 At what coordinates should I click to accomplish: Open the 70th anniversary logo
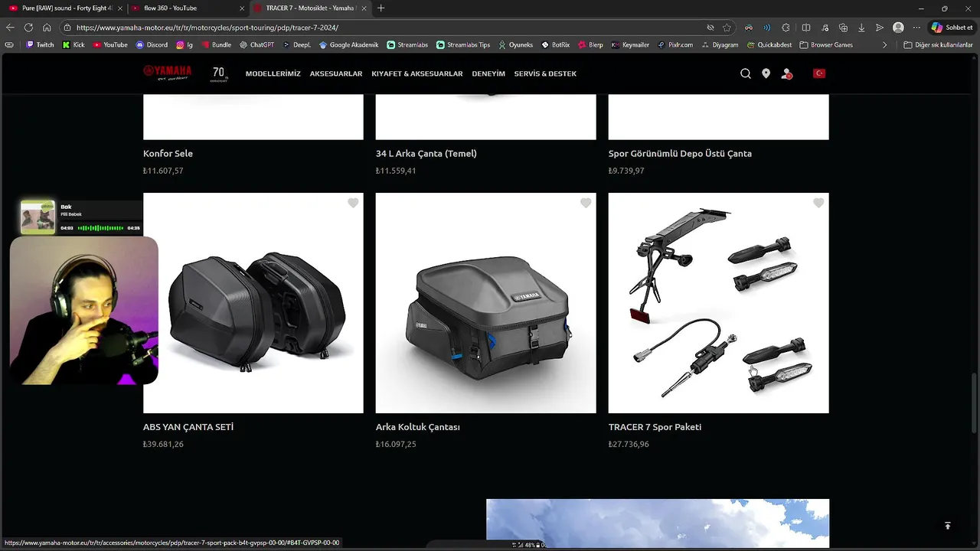pyautogui.click(x=220, y=73)
